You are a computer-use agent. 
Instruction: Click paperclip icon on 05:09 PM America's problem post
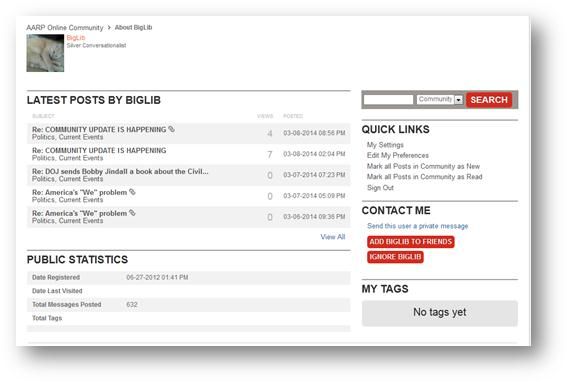tap(132, 192)
